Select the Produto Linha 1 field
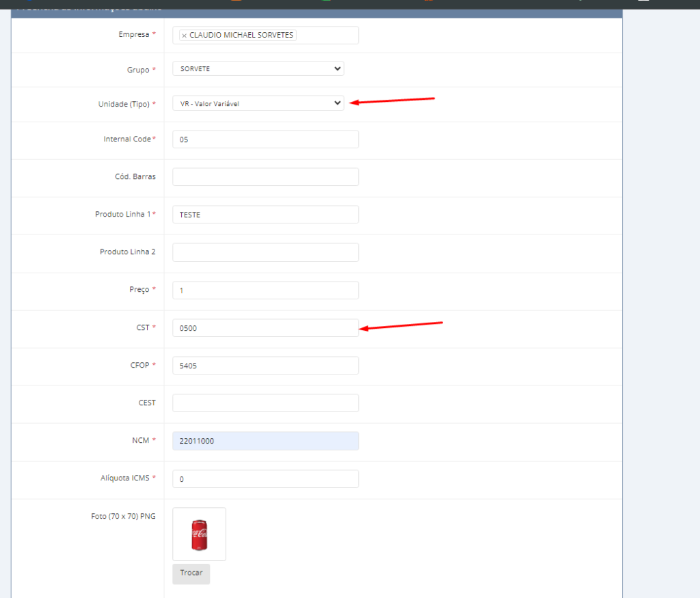The height and width of the screenshot is (598, 700). tap(265, 215)
